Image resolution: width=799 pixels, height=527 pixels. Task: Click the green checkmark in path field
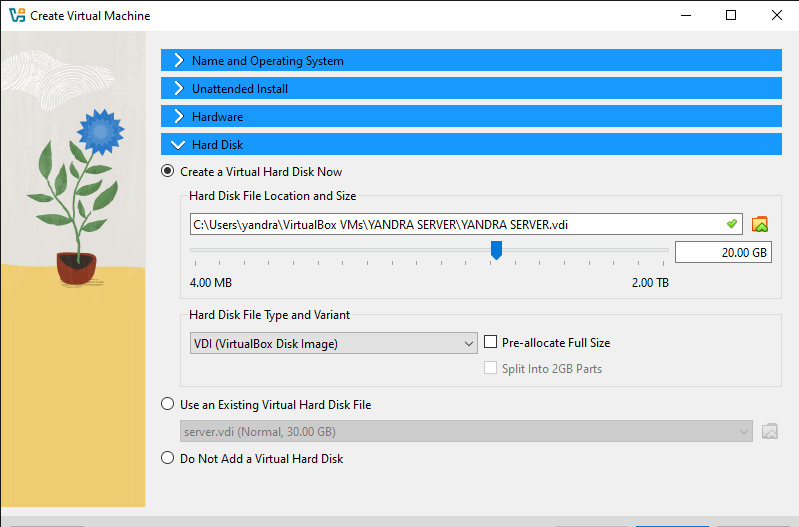pyautogui.click(x=732, y=224)
